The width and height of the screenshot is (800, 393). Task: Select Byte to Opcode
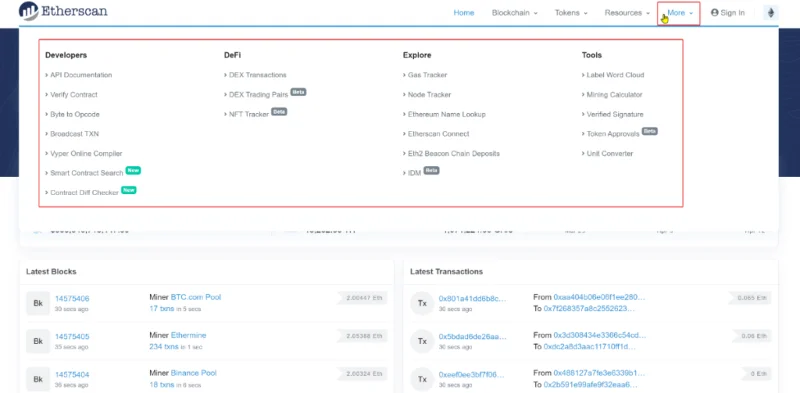tap(75, 114)
